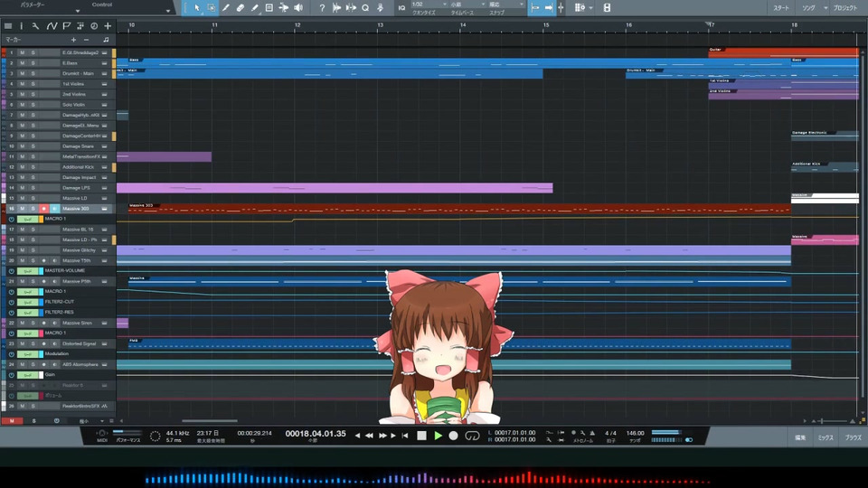The image size is (868, 488).
Task: Solo the Drumkit - Main track
Action: tap(33, 73)
